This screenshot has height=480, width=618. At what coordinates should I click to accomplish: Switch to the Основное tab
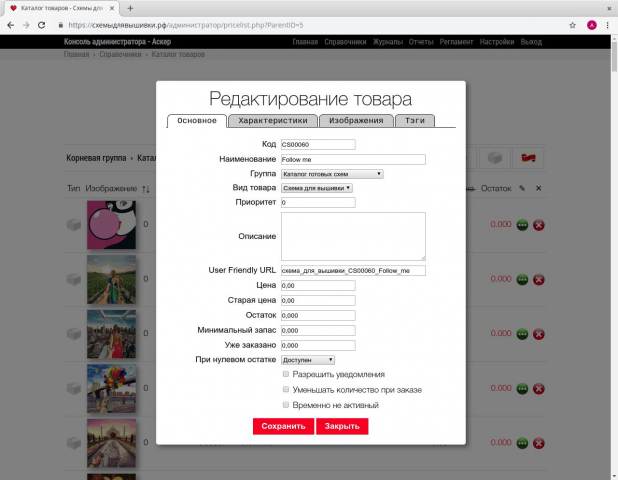click(197, 121)
